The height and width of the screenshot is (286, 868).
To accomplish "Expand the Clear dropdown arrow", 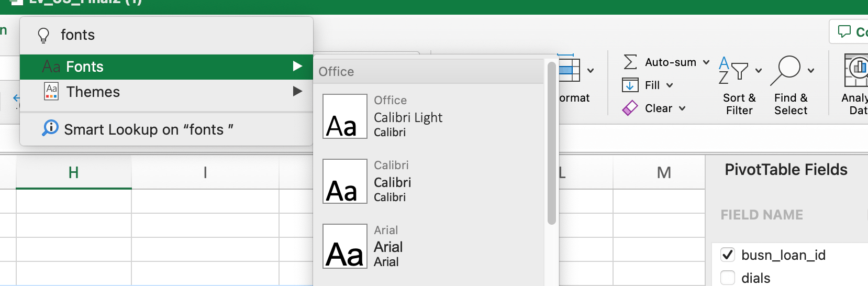I will click(x=682, y=108).
